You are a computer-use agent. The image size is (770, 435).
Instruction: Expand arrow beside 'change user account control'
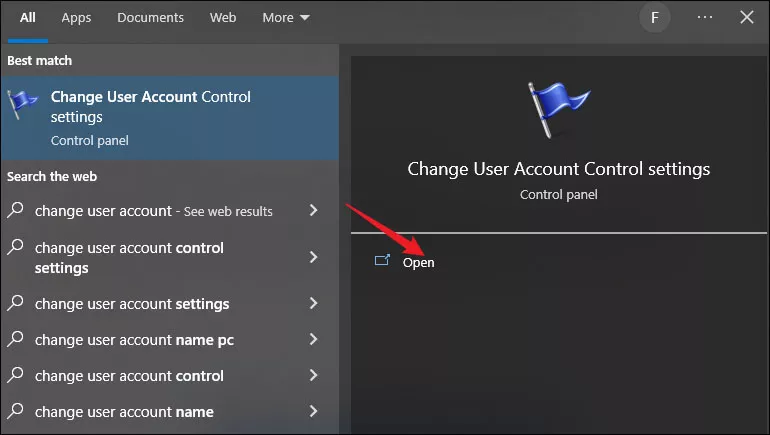(x=313, y=376)
